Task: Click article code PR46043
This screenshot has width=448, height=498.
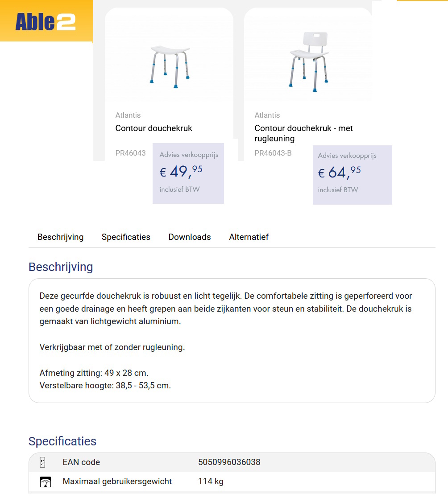Action: [x=131, y=153]
